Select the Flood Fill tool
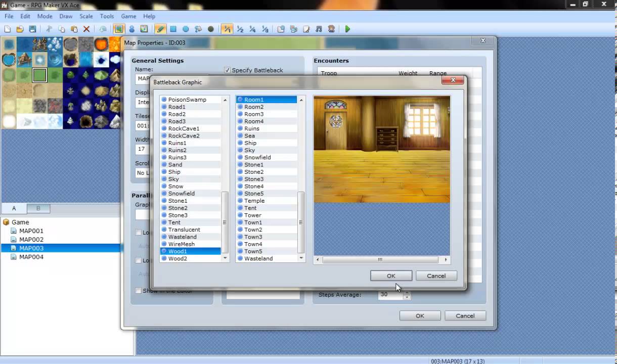The image size is (617, 364). [198, 29]
